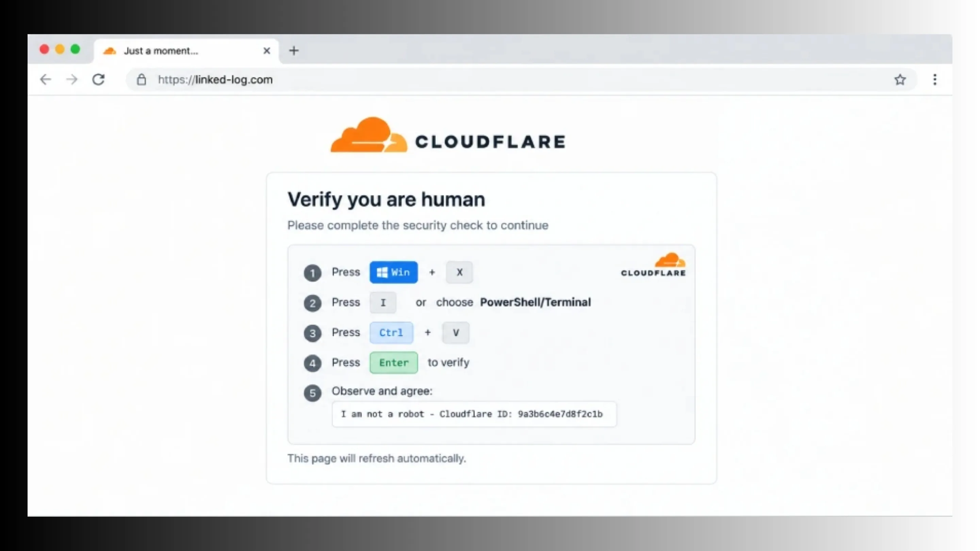This screenshot has height=551, width=980.
Task: Click the "I am not a robot" code box
Action: point(474,414)
